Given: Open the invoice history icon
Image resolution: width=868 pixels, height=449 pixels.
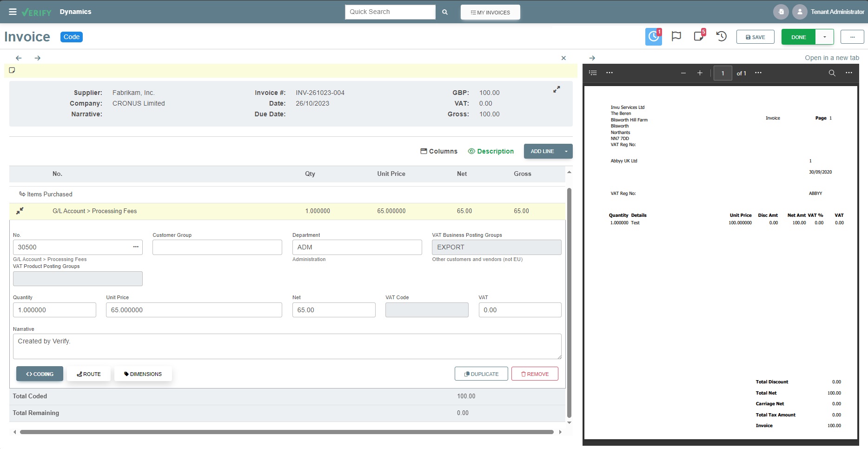Looking at the screenshot, I should (x=722, y=36).
